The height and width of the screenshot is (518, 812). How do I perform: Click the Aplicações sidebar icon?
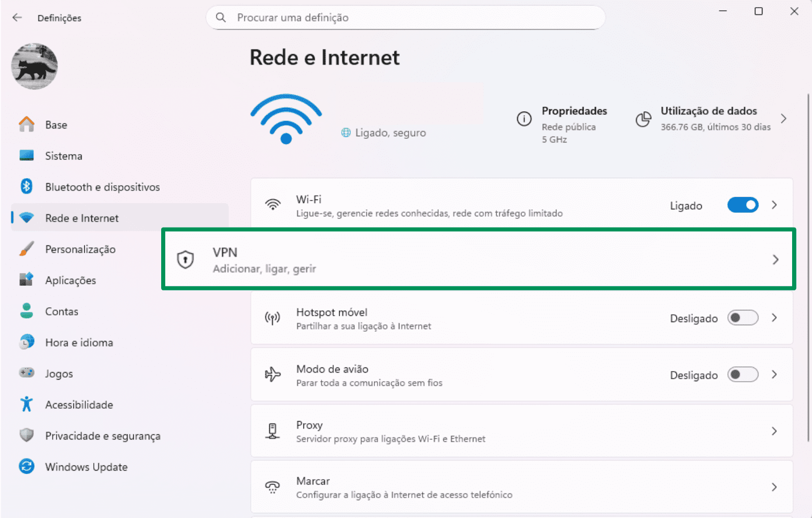tap(26, 280)
